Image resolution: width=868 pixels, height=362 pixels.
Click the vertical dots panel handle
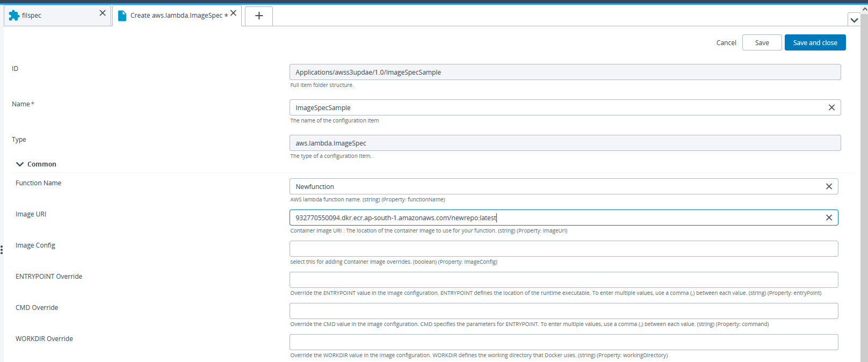click(2, 250)
